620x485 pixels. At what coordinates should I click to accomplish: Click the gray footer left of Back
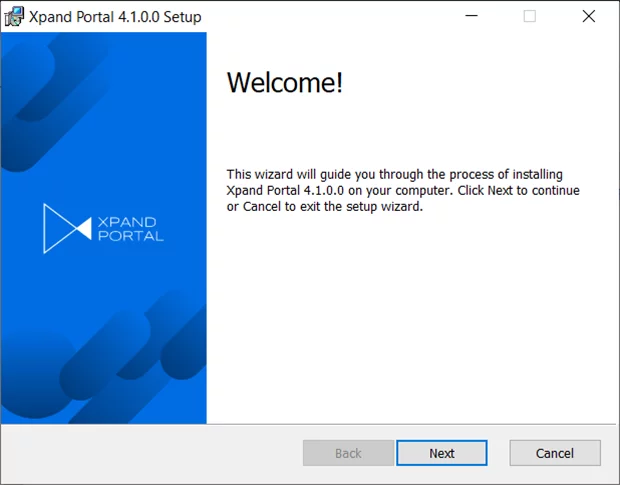pos(150,453)
